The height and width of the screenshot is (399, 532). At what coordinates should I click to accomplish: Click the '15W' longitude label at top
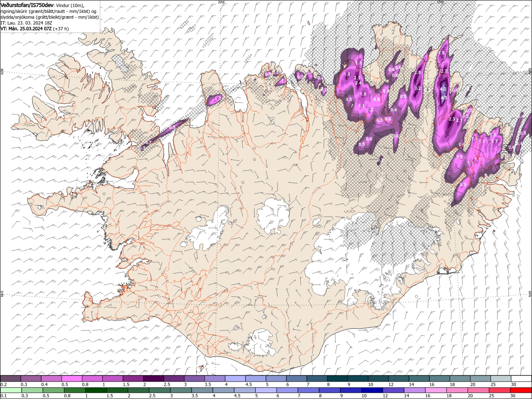click(440, 2)
